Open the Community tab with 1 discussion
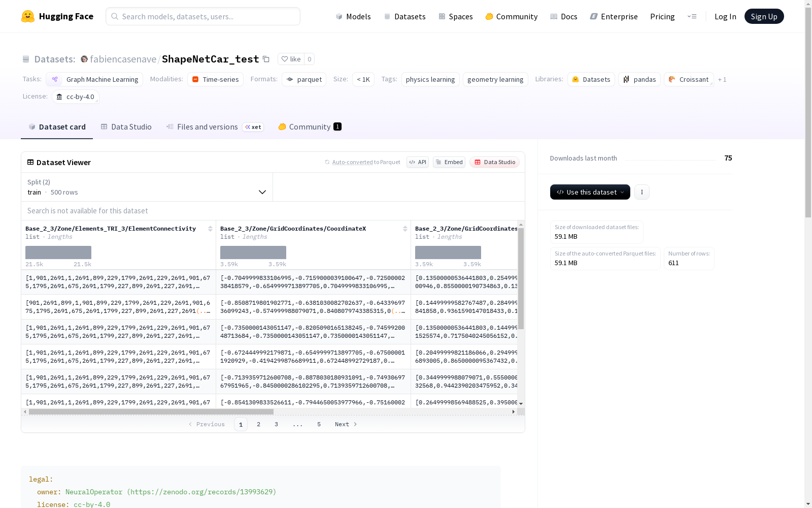Viewport: 812px width, 508px height. (310, 127)
